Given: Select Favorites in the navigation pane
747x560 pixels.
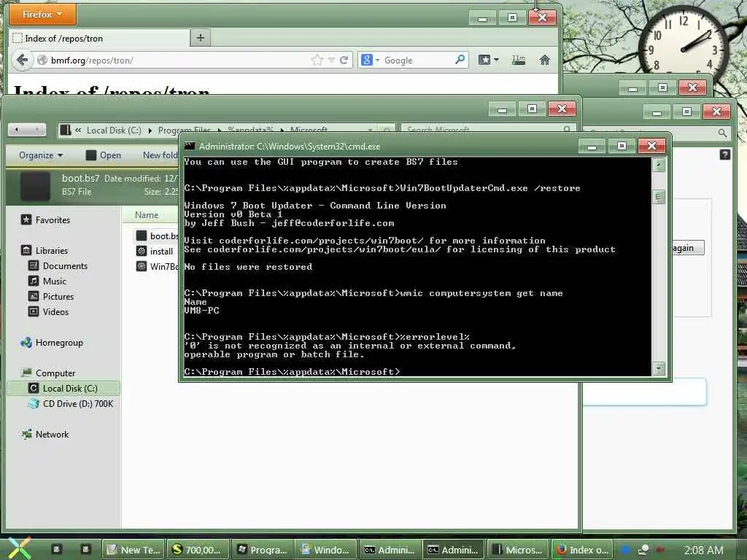Looking at the screenshot, I should (46, 220).
